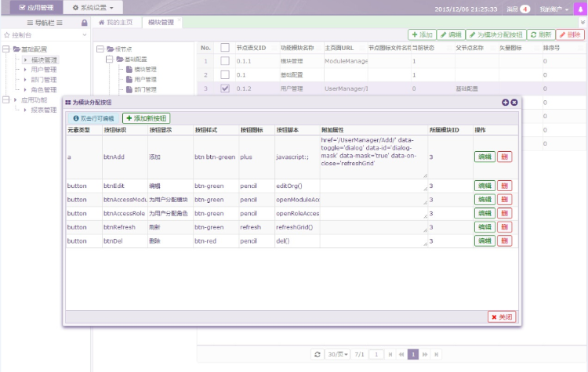Open the 我的账户 account dropdown

(x=554, y=9)
